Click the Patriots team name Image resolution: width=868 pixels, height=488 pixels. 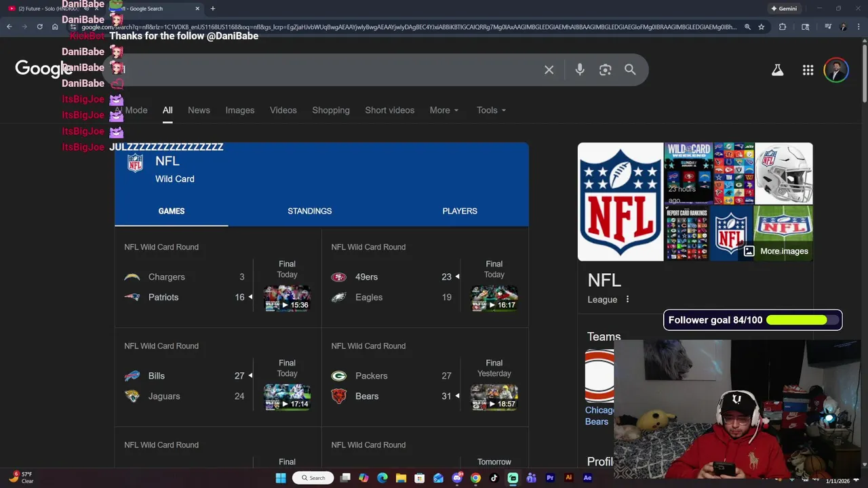[163, 298]
